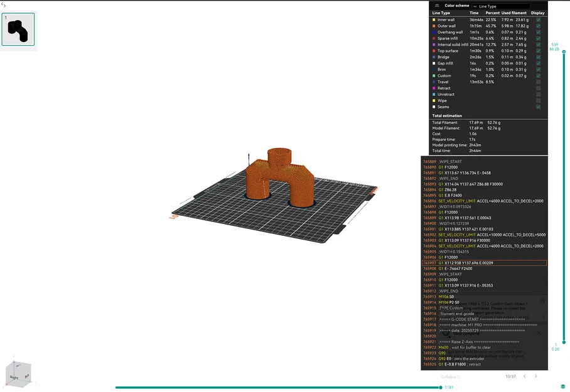Screen dimensions: 570x392
Task: Click the Gap infill white swatch
Action: [434, 63]
